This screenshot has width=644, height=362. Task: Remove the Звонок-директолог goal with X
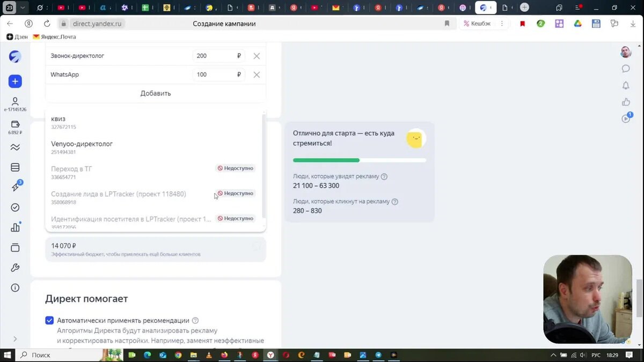[257, 56]
